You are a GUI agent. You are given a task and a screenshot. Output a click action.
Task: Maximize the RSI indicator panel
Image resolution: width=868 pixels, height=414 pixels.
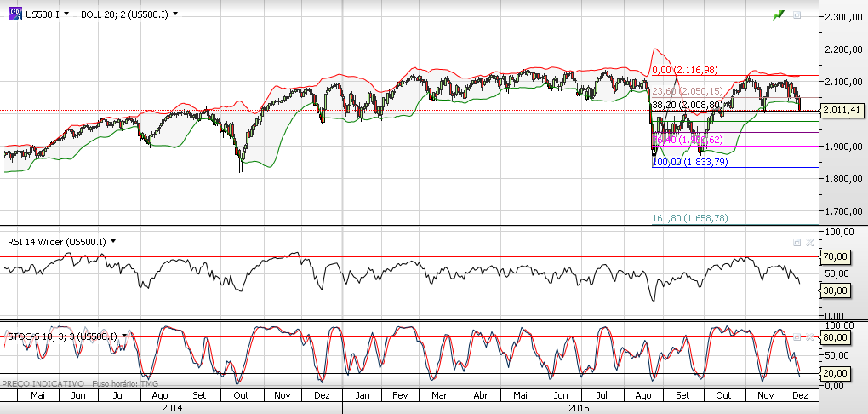coord(797,242)
